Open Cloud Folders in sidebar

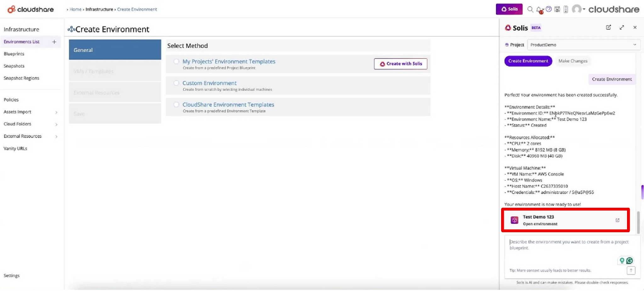coord(17,124)
